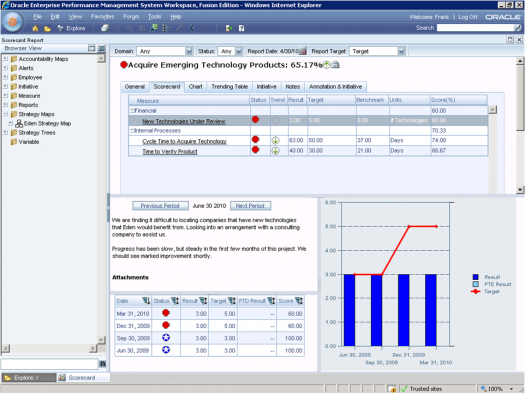Open Time to Verify Product link

click(170, 151)
